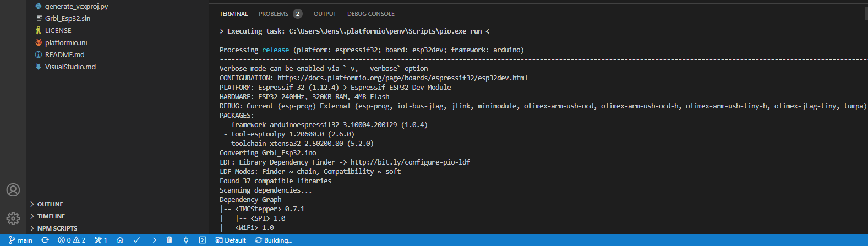The width and height of the screenshot is (868, 246).
Task: Synchronize changes with the sync icon
Action: [x=45, y=240]
